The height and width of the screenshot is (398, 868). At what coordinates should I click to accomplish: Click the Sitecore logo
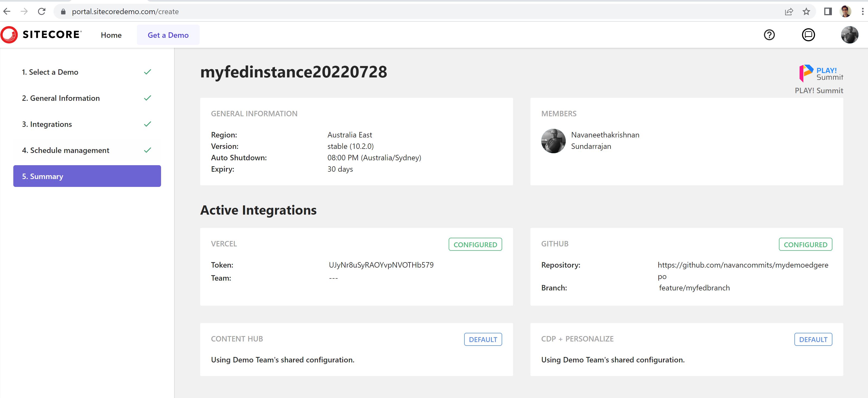coord(41,35)
